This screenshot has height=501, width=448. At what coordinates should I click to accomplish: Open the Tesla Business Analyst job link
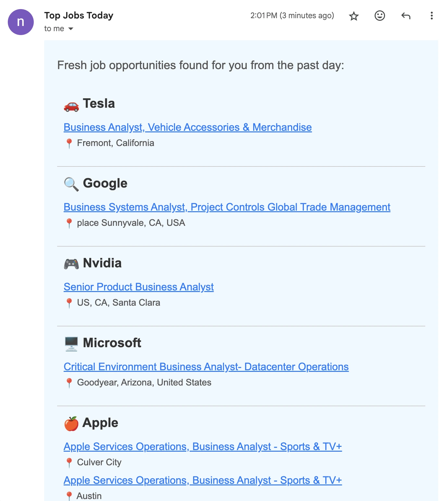tap(188, 127)
